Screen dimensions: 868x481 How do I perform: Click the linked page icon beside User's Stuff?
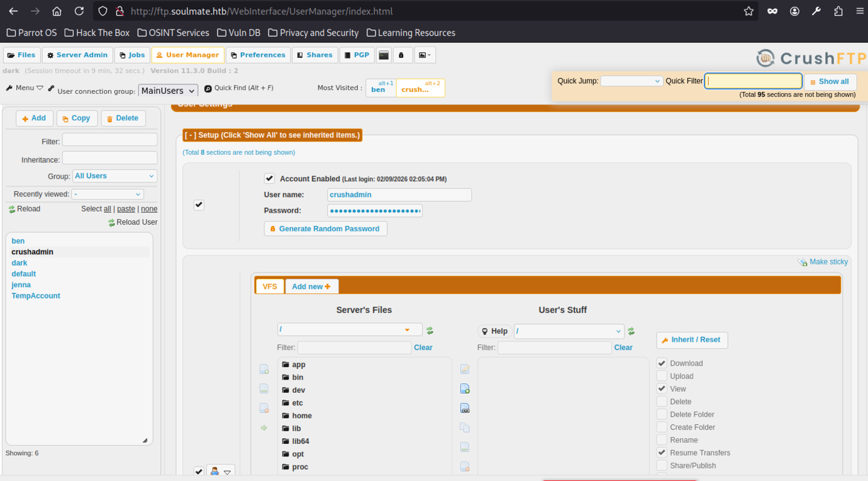click(465, 409)
